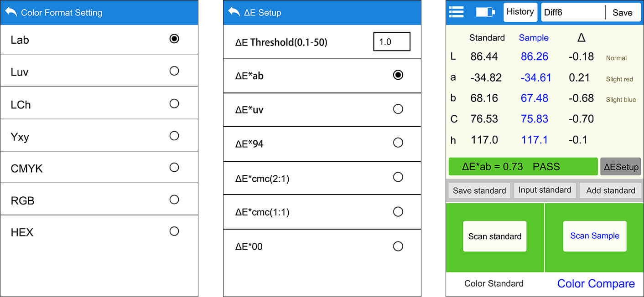Tap Scan Sample button

(595, 236)
